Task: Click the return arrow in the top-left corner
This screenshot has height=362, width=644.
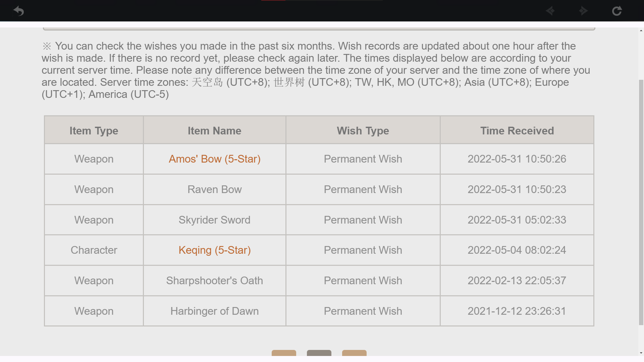Action: pos(19,11)
